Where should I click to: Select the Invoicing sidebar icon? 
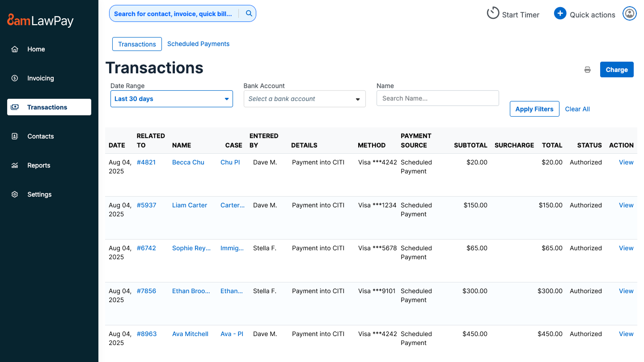pyautogui.click(x=40, y=78)
